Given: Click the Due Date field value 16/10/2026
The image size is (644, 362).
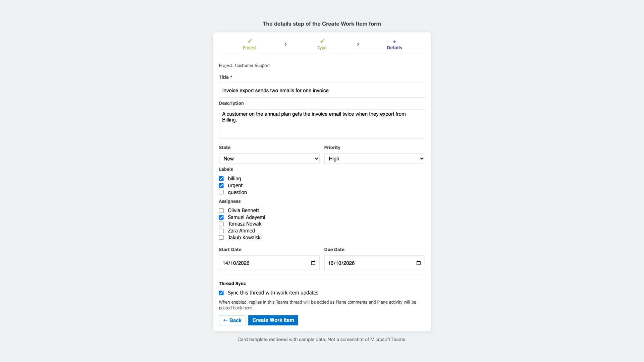Looking at the screenshot, I should 341,263.
